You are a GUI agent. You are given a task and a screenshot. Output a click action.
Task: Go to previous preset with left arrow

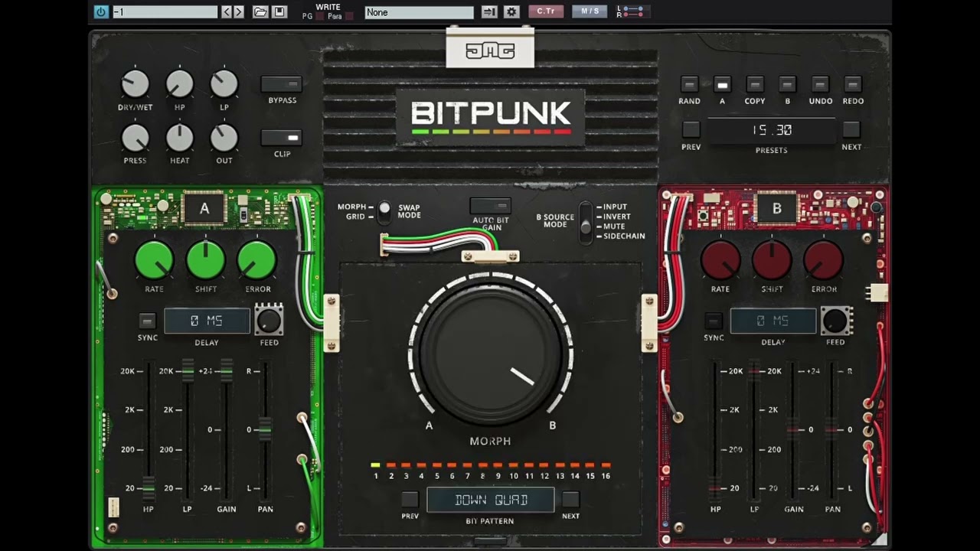pos(227,11)
